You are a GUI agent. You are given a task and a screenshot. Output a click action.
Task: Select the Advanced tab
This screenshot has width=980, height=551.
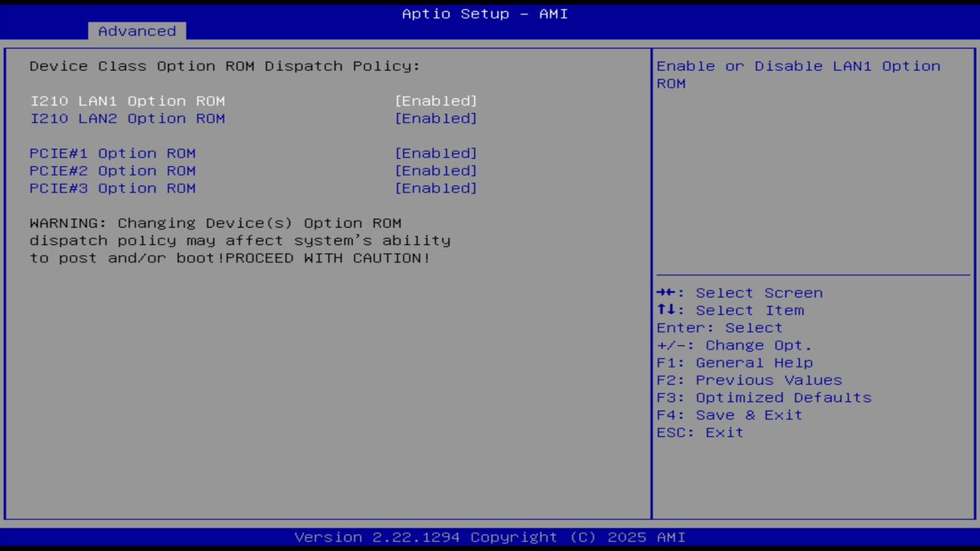[136, 31]
